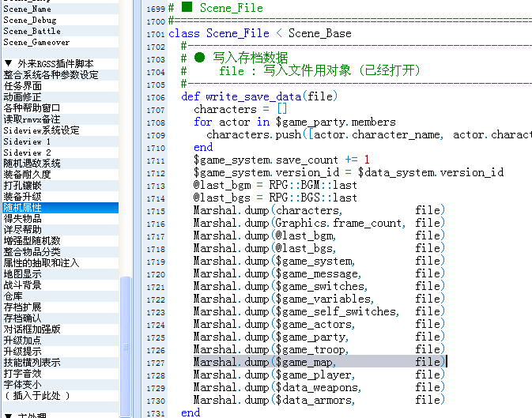Open 任务界面 script entry
The width and height of the screenshot is (532, 418).
[x=60, y=86]
